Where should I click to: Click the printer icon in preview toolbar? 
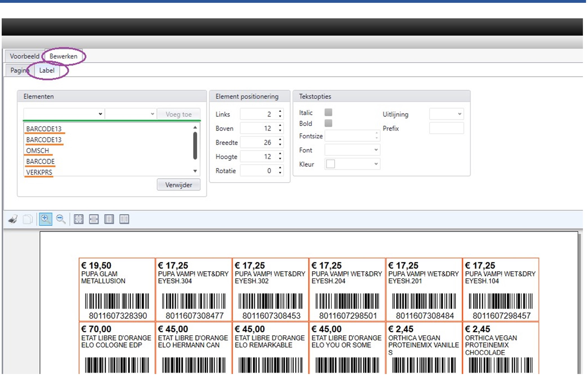pos(13,219)
